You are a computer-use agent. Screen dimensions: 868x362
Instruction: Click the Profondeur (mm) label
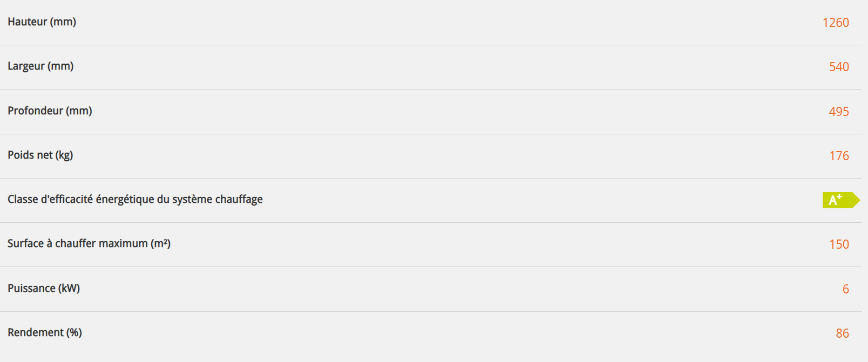50,111
